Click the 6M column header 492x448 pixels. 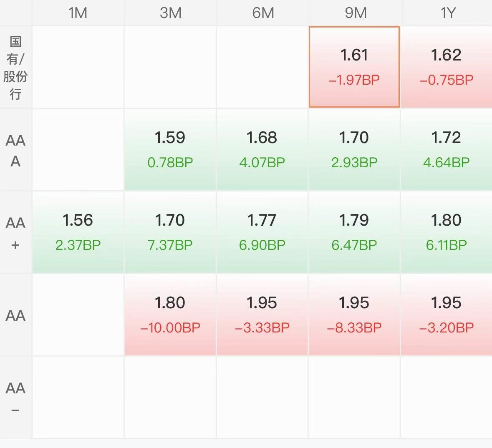(x=263, y=13)
